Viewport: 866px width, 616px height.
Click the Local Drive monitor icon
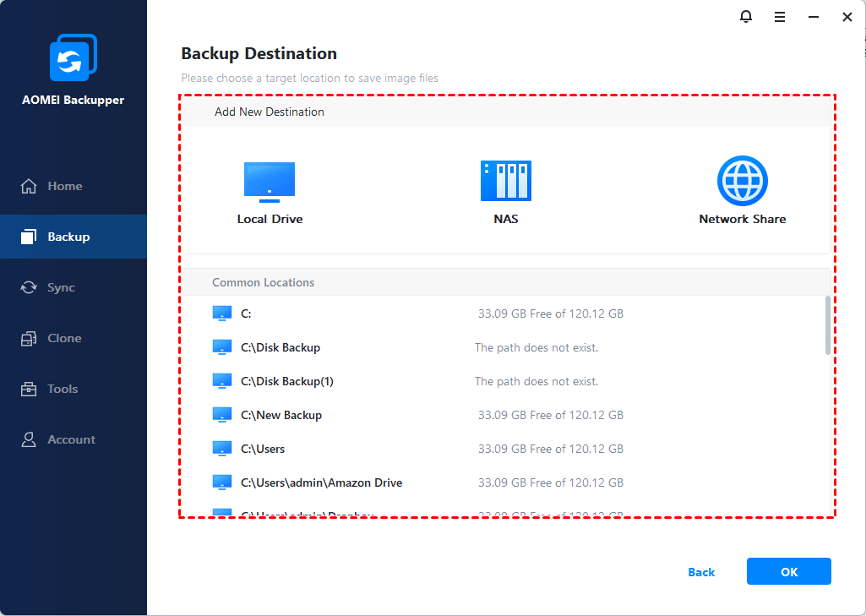(270, 181)
